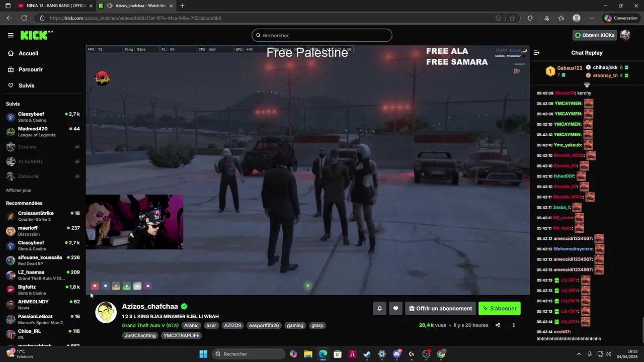Viewport: 644px width, 362px height.
Task: Select the gaming tag
Action: click(295, 325)
